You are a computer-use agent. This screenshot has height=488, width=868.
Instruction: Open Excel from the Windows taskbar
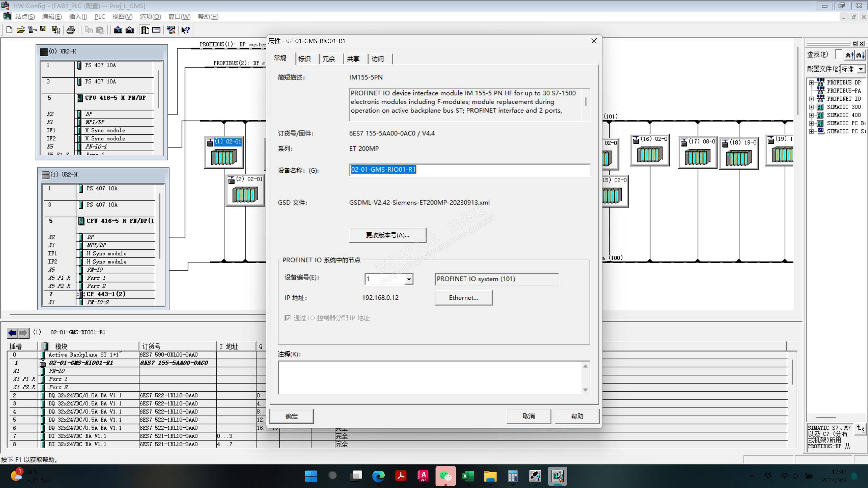pyautogui.click(x=468, y=476)
